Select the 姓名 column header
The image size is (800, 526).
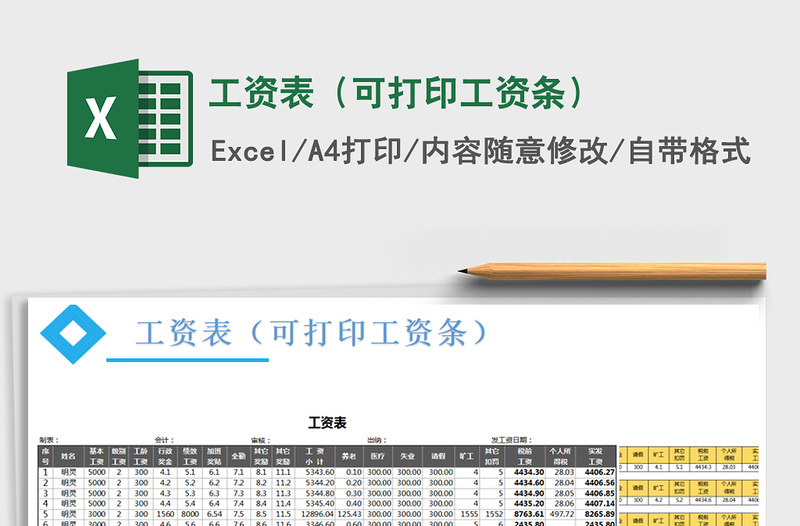(68, 456)
